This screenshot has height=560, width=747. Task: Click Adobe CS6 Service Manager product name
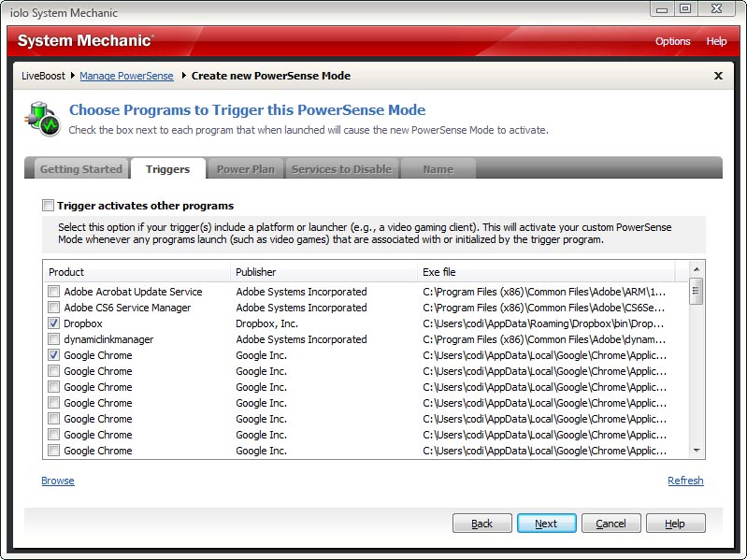click(x=127, y=308)
